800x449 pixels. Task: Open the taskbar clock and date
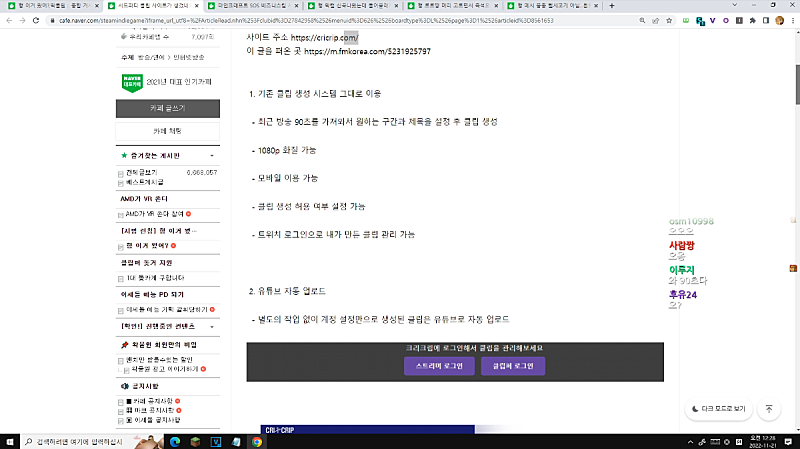(763, 442)
